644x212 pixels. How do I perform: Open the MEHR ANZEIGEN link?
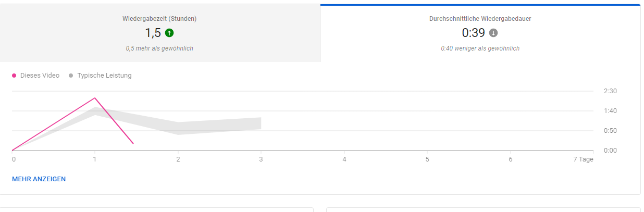39,179
